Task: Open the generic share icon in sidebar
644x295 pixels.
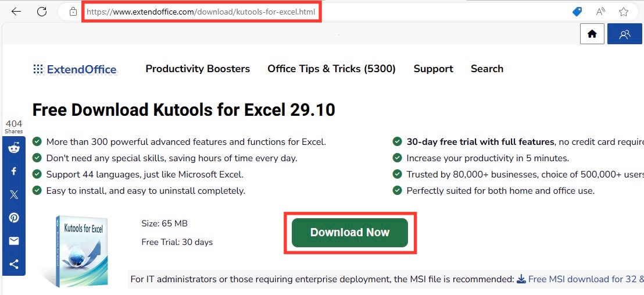Action: (14, 264)
